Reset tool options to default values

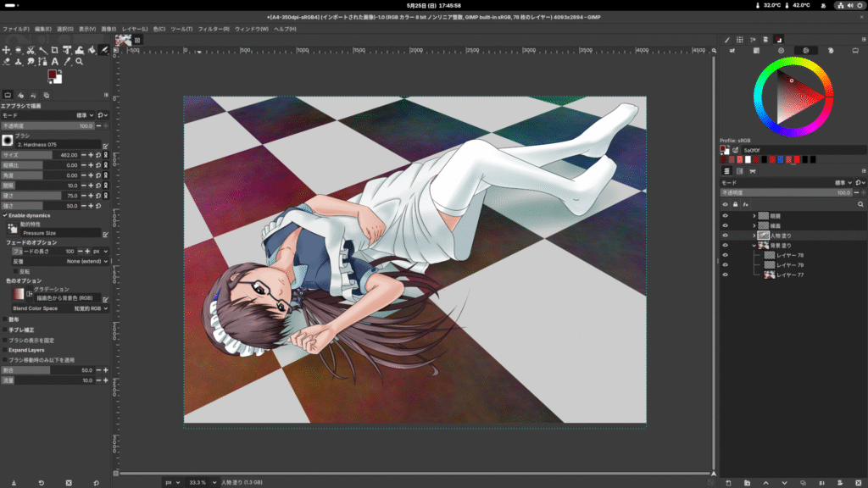97,483
